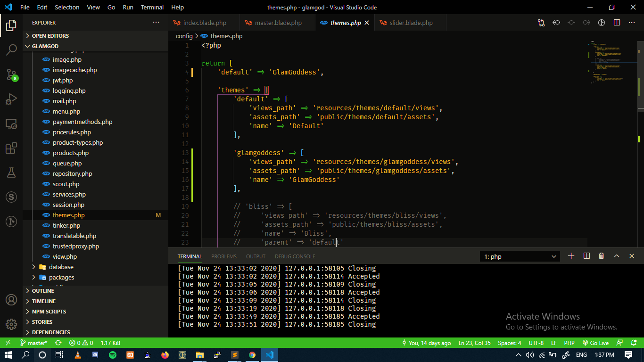644x362 pixels.
Task: Expand the Open Editors section
Action: tap(95, 36)
